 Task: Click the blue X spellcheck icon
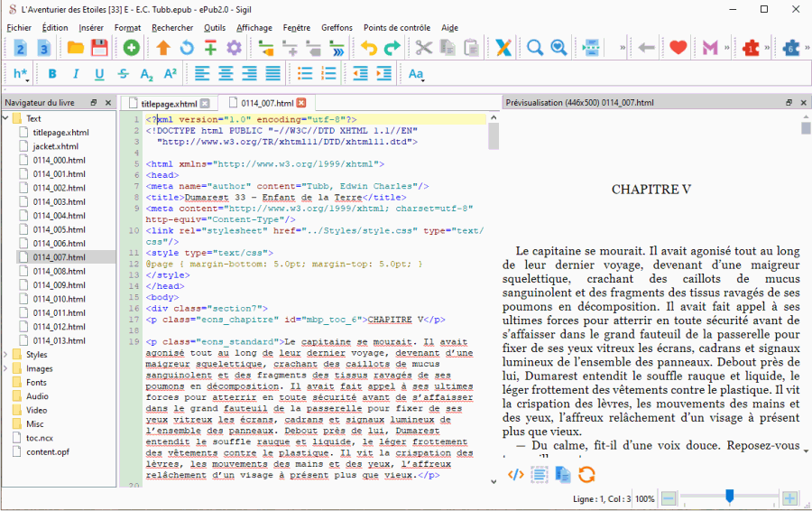[503, 48]
